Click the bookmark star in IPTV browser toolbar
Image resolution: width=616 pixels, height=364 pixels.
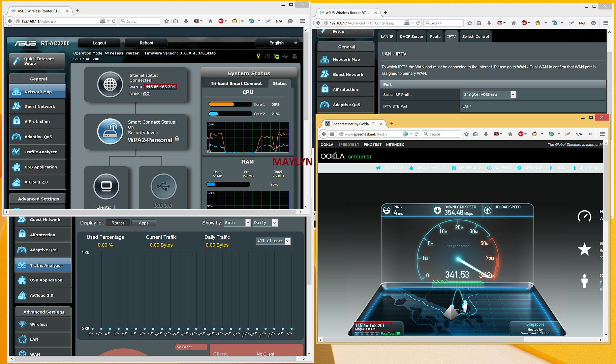point(470,23)
